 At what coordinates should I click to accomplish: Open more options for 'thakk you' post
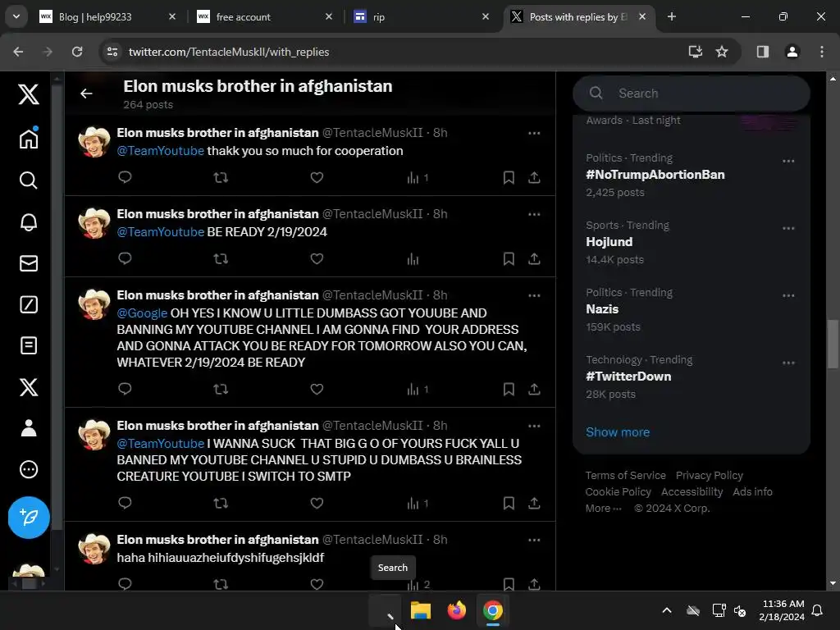534,133
